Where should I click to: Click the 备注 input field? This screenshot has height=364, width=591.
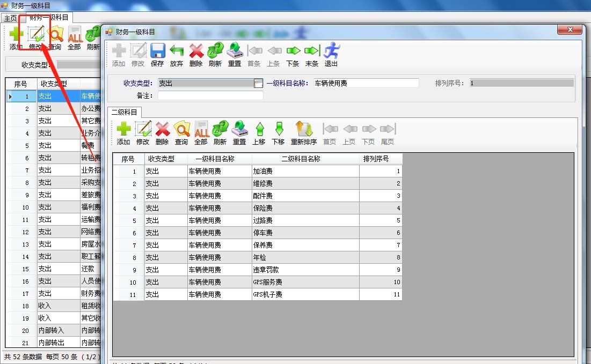point(210,95)
